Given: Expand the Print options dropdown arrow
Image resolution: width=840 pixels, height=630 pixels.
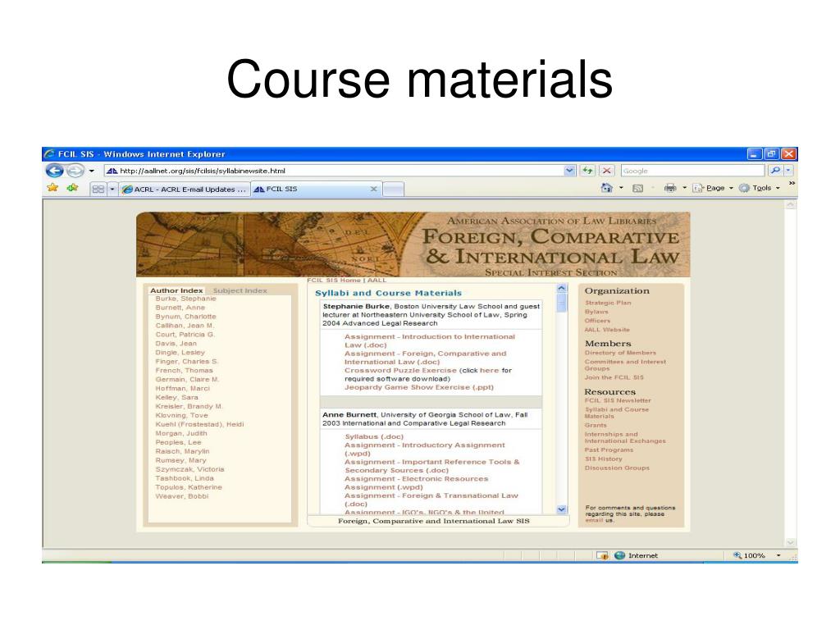Looking at the screenshot, I should pos(684,188).
